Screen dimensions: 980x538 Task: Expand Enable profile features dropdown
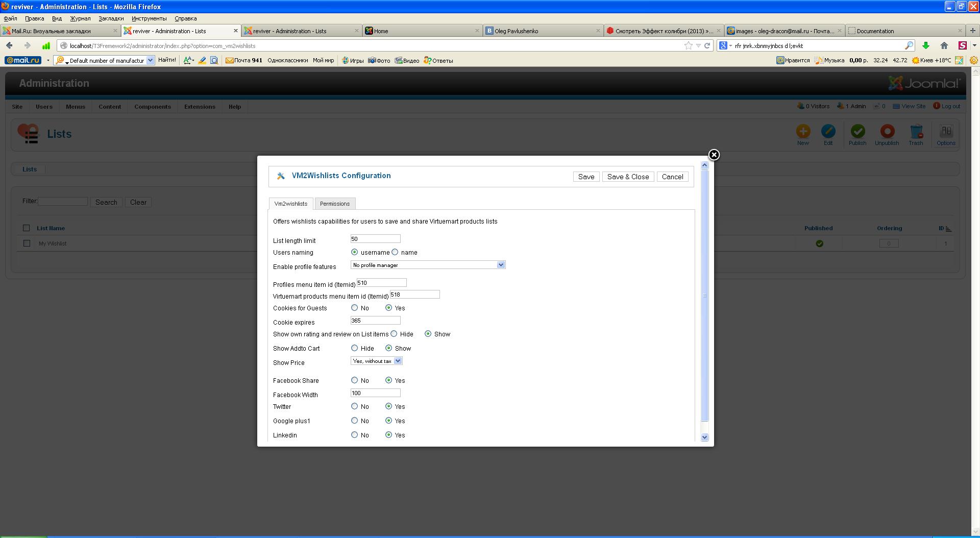[501, 265]
